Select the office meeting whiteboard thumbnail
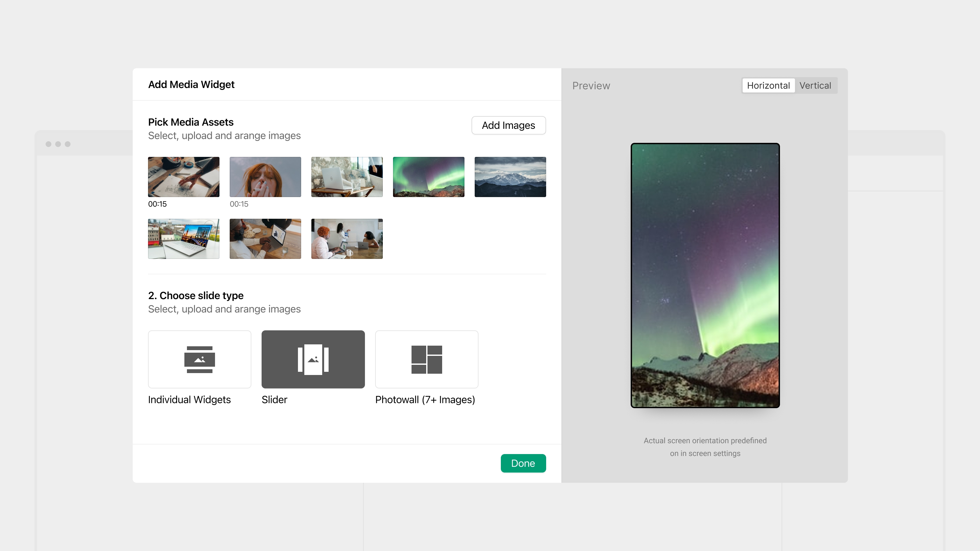The height and width of the screenshot is (551, 980). pos(346,239)
